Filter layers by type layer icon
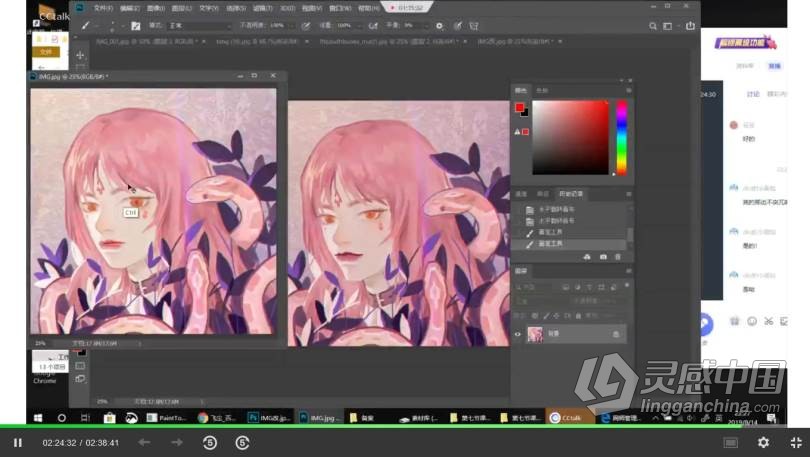This screenshot has width=810, height=457. tap(589, 287)
